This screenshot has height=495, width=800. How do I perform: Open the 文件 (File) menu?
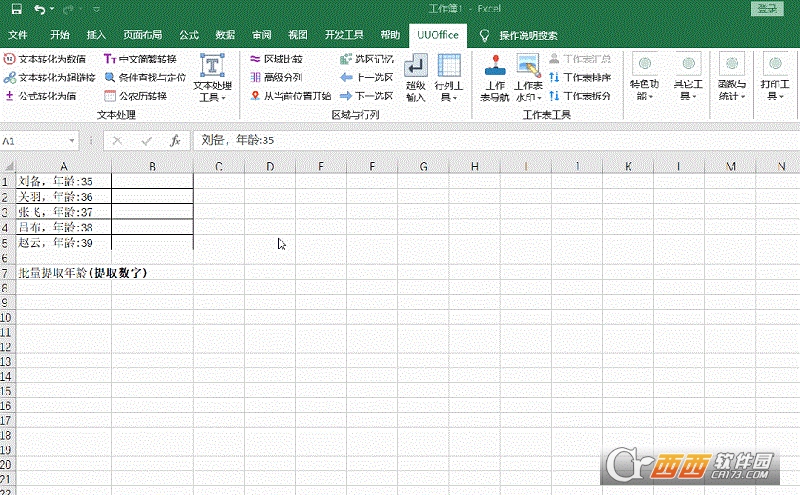18,35
